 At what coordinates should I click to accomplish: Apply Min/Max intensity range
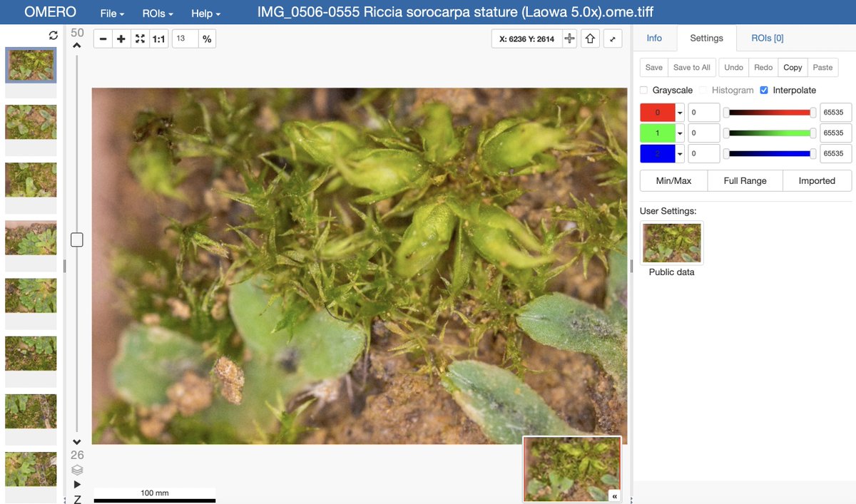[x=673, y=180]
